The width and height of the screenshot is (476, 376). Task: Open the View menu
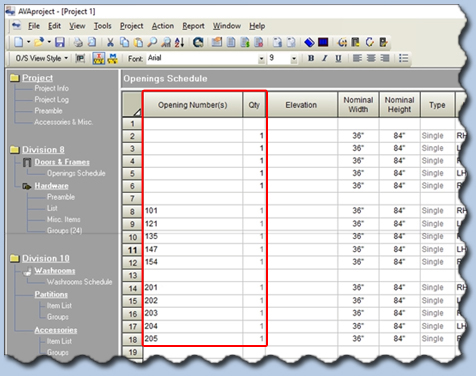point(77,26)
